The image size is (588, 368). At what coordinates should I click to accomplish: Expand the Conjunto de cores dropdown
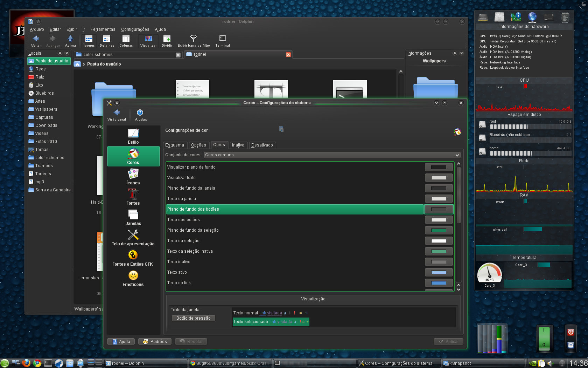click(332, 155)
